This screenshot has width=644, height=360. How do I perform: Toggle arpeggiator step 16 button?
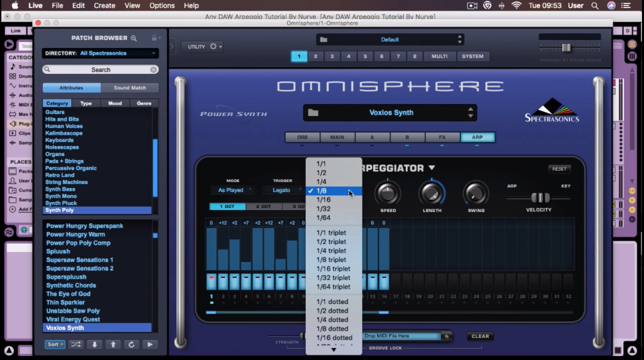[x=384, y=282]
